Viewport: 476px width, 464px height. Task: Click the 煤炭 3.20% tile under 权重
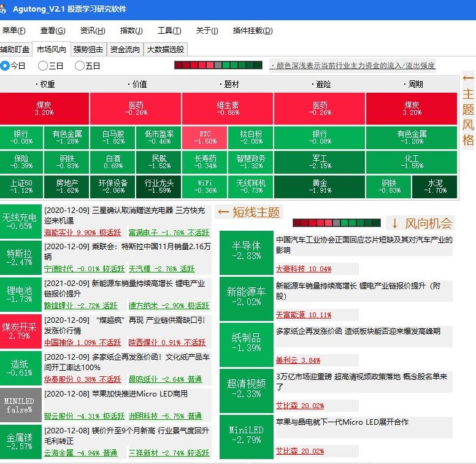[44, 109]
